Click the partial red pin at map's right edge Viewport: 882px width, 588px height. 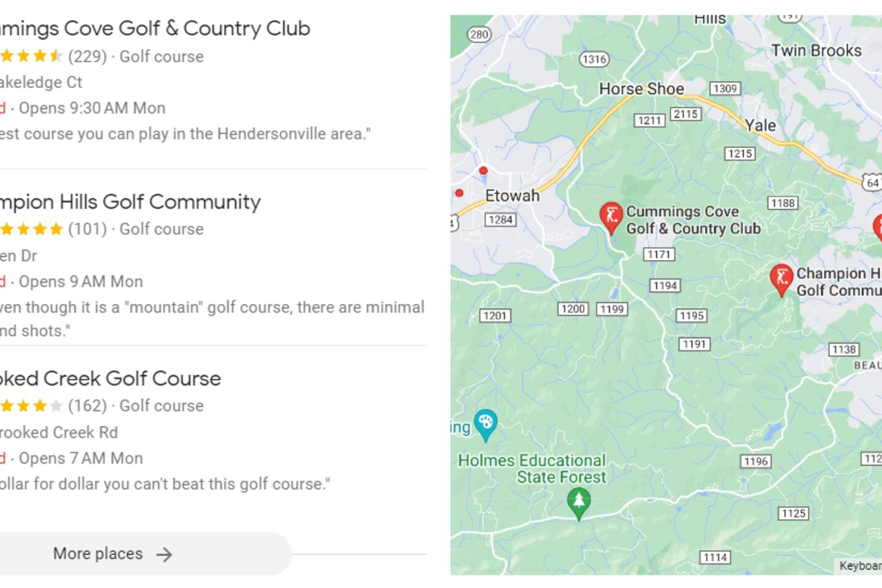(878, 227)
